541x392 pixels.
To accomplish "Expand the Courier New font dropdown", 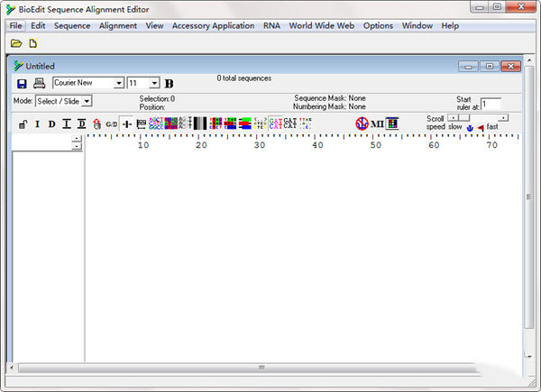I will pos(119,83).
